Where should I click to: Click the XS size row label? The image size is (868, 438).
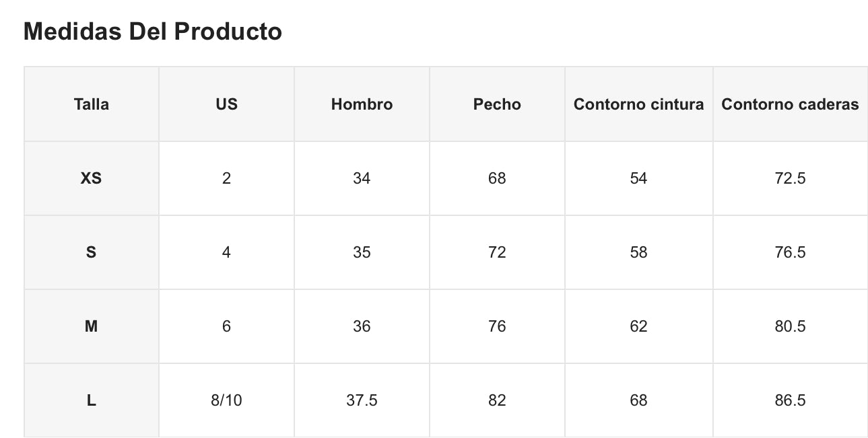(92, 178)
